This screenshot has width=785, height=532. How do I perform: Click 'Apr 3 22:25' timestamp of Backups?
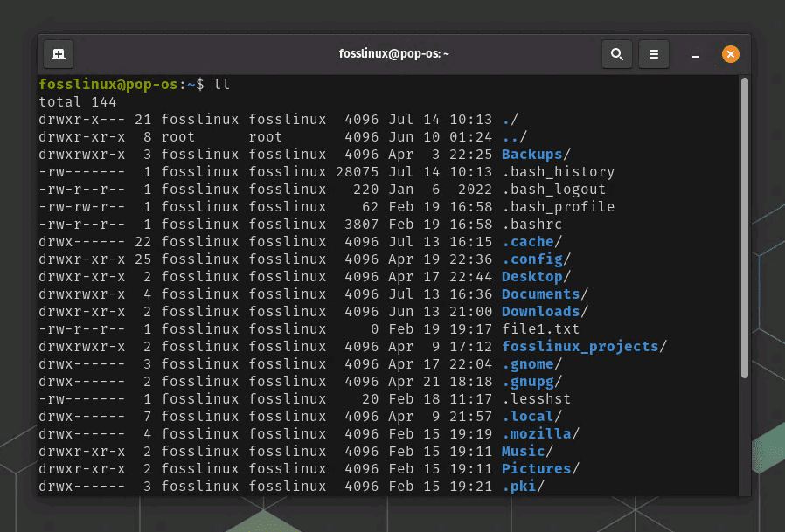click(441, 154)
